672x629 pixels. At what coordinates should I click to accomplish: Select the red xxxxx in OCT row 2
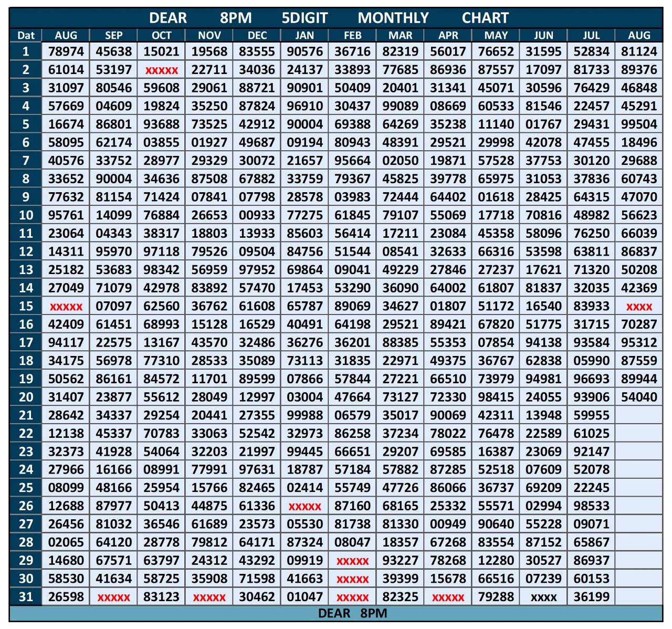pyautogui.click(x=161, y=70)
